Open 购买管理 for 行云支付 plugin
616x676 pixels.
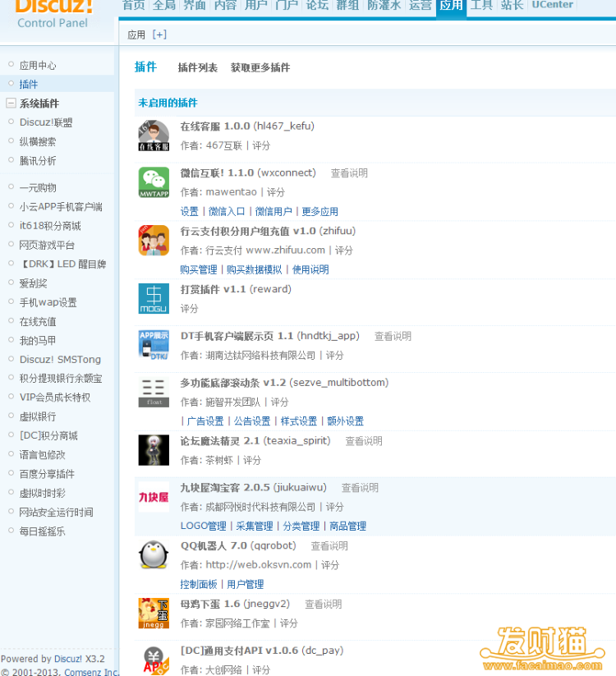[x=199, y=270]
